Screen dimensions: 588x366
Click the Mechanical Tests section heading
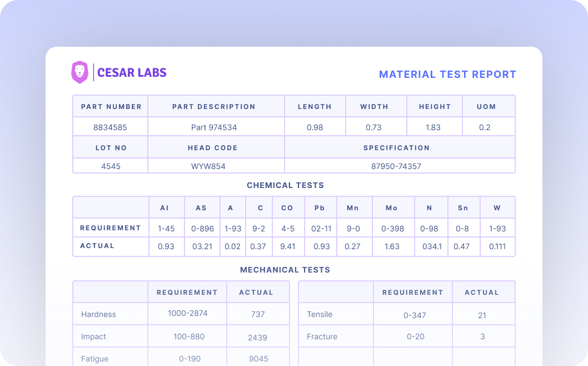[x=285, y=270]
